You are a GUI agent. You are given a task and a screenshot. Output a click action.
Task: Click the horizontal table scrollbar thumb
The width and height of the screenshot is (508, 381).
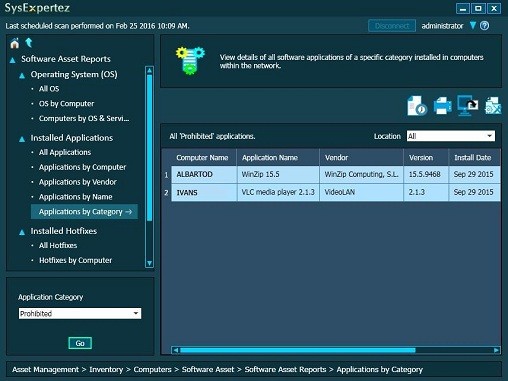coord(297,350)
